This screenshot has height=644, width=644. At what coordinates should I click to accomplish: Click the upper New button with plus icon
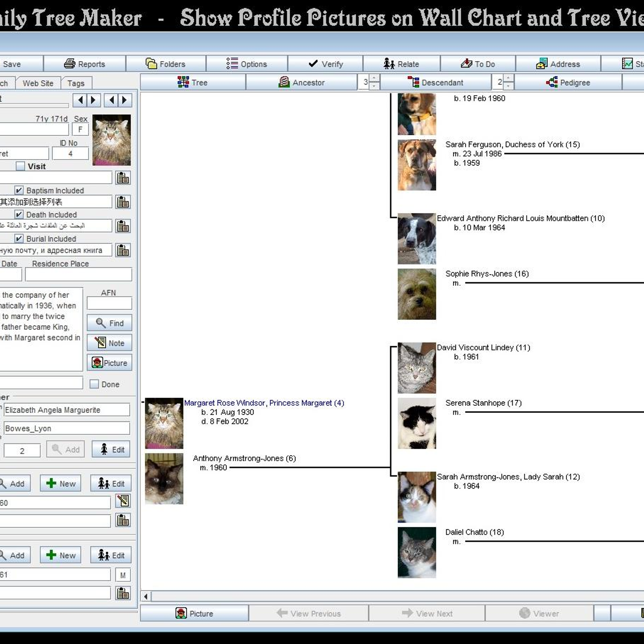click(60, 483)
